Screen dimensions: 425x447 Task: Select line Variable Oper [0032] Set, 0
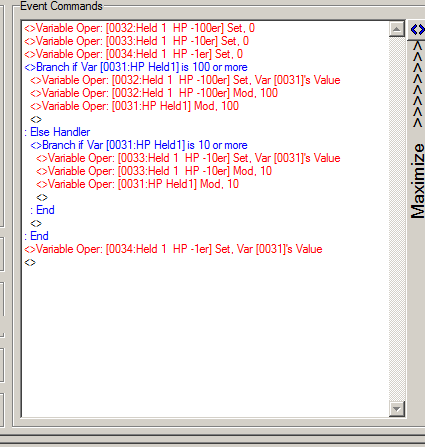140,28
